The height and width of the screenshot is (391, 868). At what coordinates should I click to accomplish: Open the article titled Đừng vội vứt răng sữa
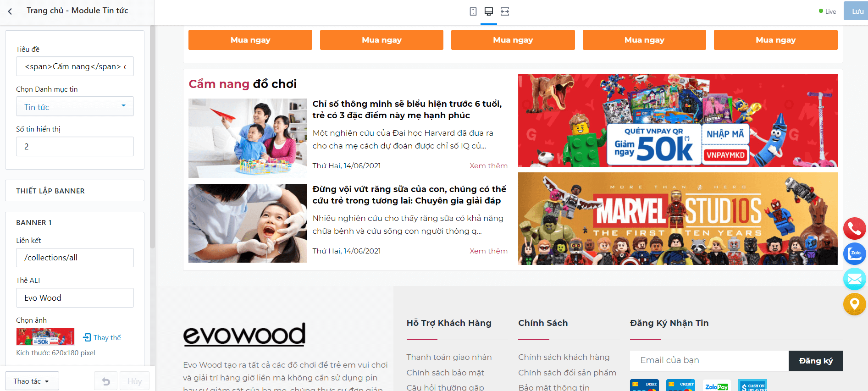tap(409, 195)
